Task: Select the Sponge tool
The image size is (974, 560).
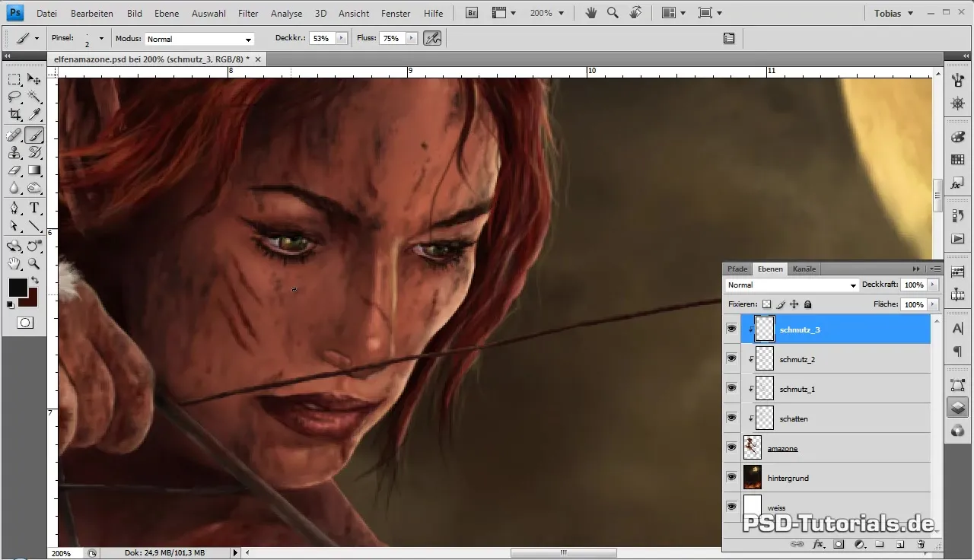Action: pyautogui.click(x=34, y=188)
